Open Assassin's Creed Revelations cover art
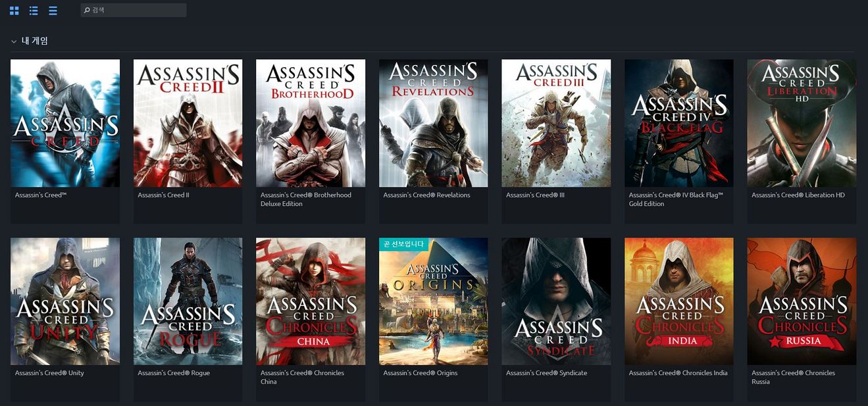Screen dimensions: 868x406 coord(433,123)
